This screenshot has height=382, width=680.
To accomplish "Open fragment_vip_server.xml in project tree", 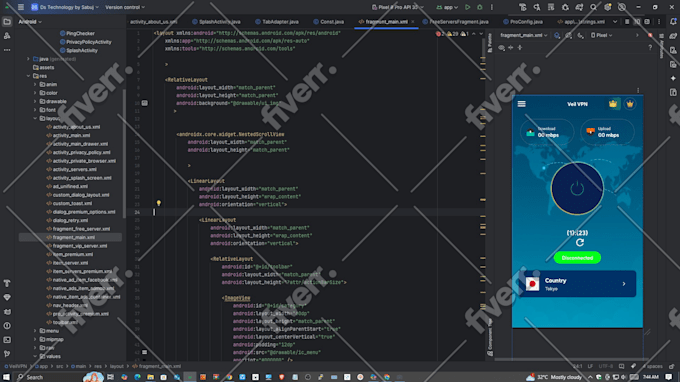I will pos(80,246).
